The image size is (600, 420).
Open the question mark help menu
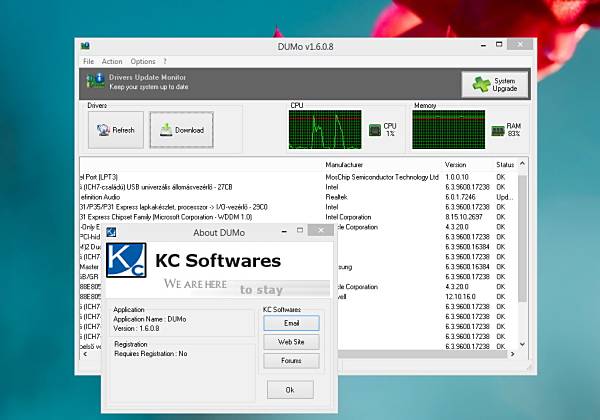165,61
